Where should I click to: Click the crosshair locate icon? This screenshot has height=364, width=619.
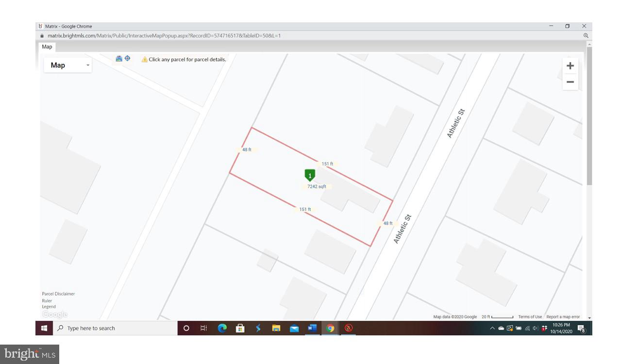coord(128,59)
